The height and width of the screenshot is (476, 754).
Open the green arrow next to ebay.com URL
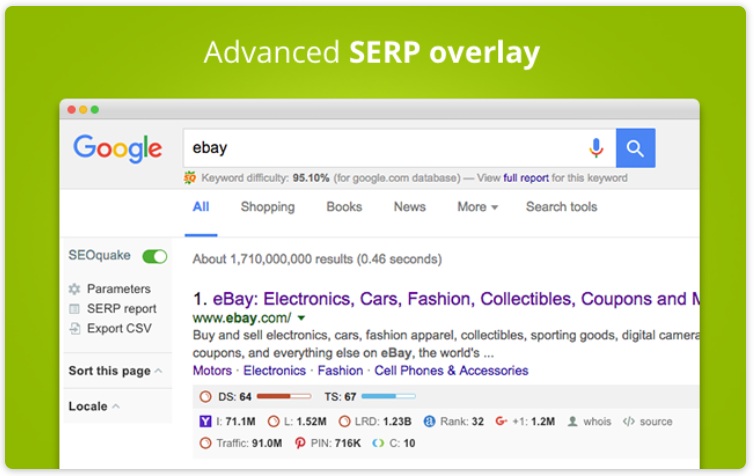coord(301,318)
